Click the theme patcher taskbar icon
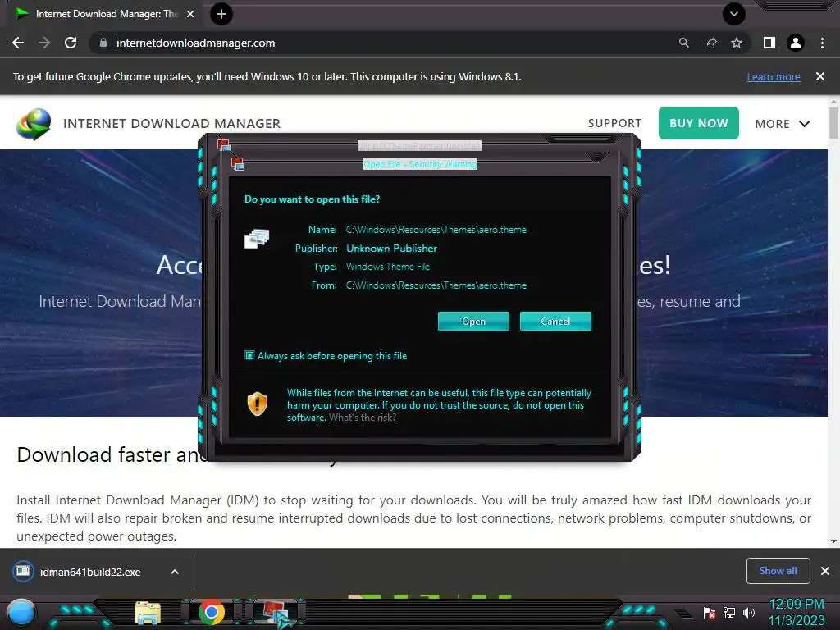 coord(276,614)
